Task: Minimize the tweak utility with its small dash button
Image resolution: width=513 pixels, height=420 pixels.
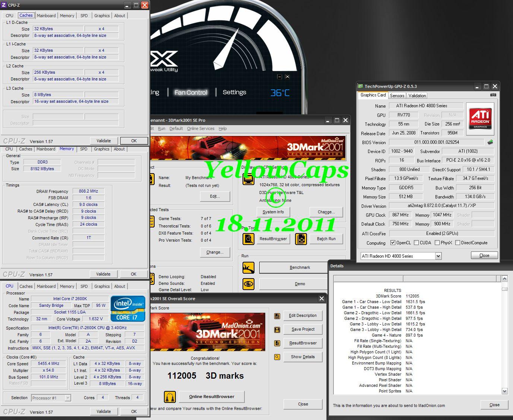Action: [x=280, y=77]
